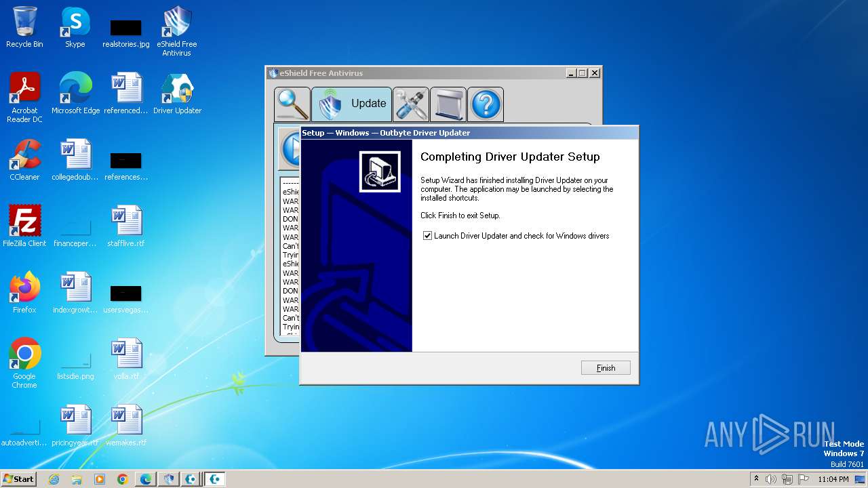Open the Tools wrench tab in eShield
868x488 pixels.
pos(411,104)
